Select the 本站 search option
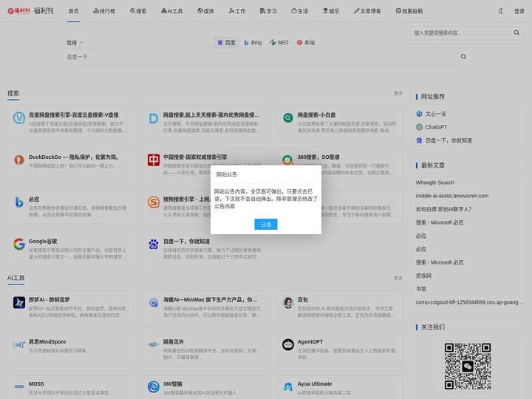The width and height of the screenshot is (532, 399). tap(306, 42)
